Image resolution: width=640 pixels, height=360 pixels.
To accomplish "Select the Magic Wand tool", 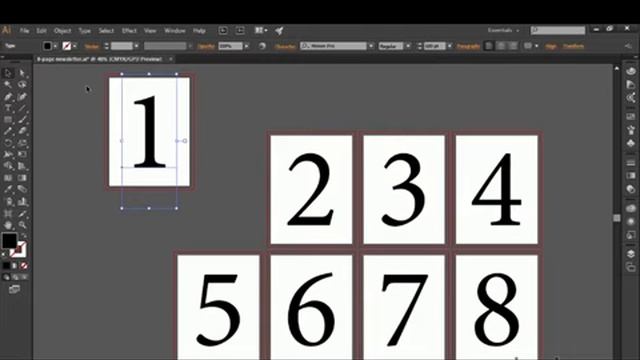I will [8, 84].
